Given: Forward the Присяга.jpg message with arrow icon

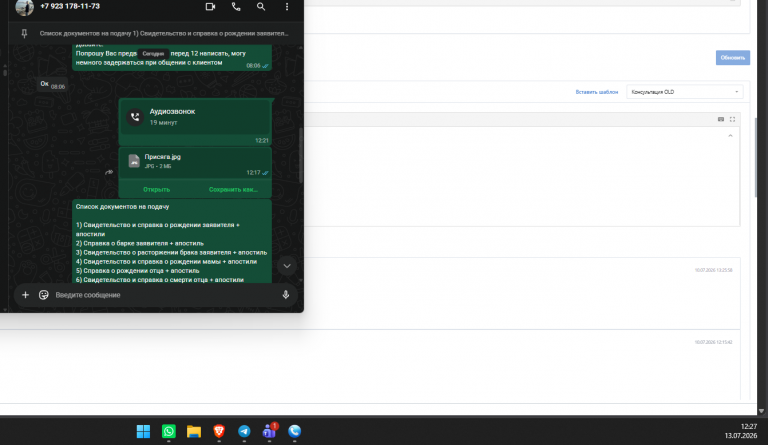Looking at the screenshot, I should click(x=109, y=172).
